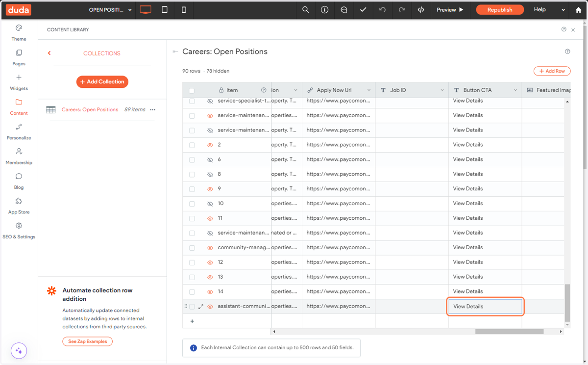This screenshot has height=365, width=588.
Task: Click the checkmark icon in top bar
Action: tap(363, 10)
